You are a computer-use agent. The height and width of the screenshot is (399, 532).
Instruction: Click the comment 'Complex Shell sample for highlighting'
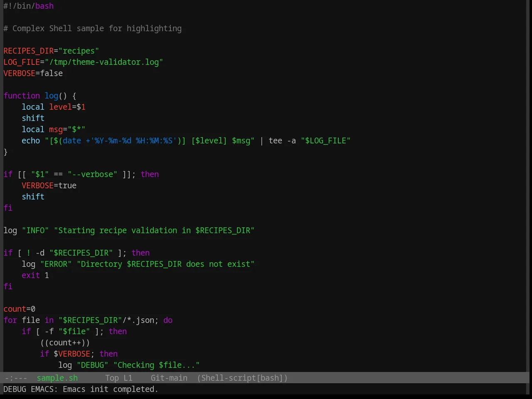[x=97, y=28]
